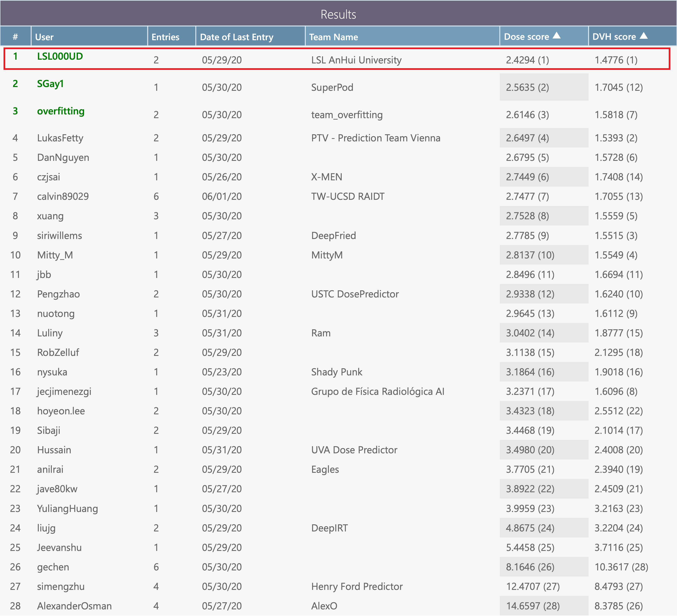Viewport: 677px width, 616px height.
Task: Open user SGay1's entry
Action: [50, 84]
